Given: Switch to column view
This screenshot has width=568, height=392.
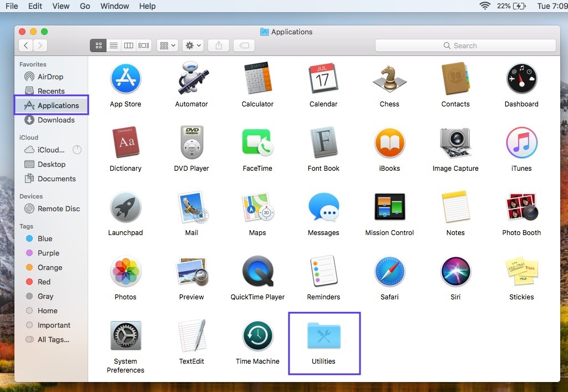Looking at the screenshot, I should click(x=128, y=45).
